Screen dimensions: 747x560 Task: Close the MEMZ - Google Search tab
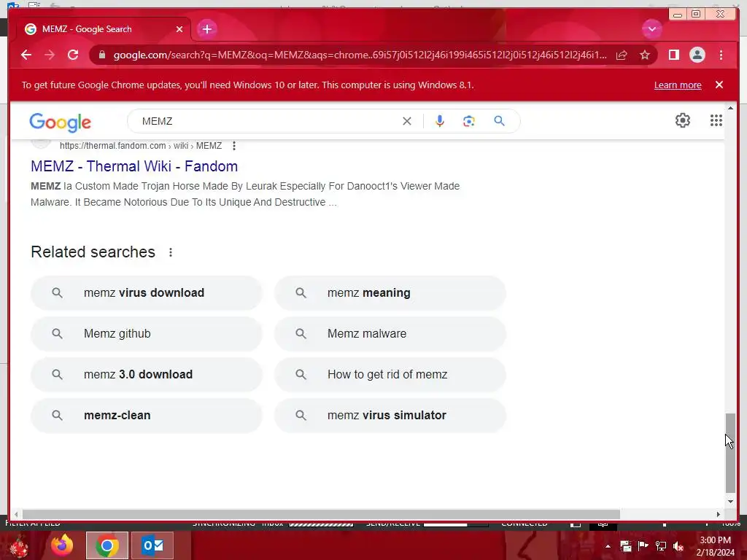[x=179, y=29]
